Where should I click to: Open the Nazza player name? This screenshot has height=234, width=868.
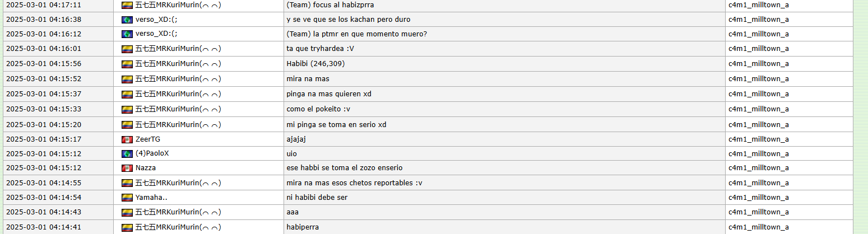click(146, 167)
